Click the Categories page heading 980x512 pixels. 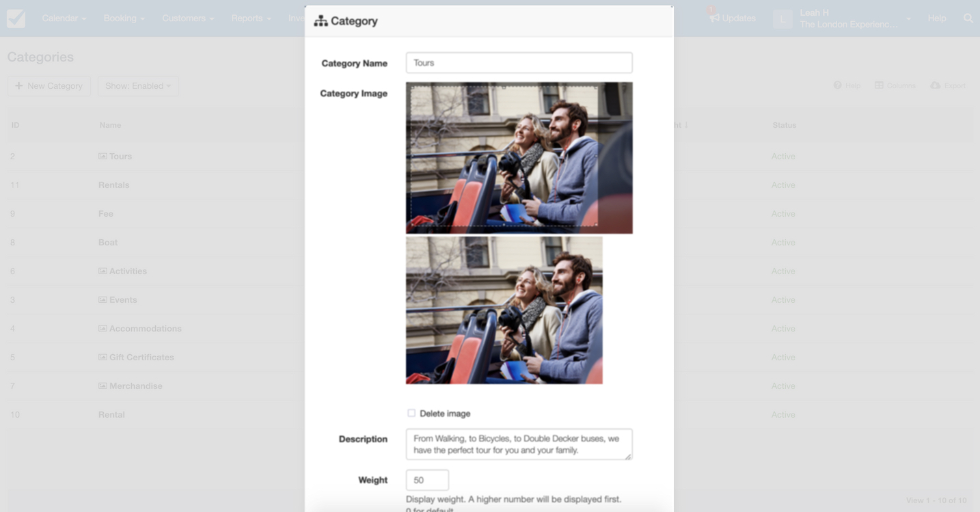40,57
